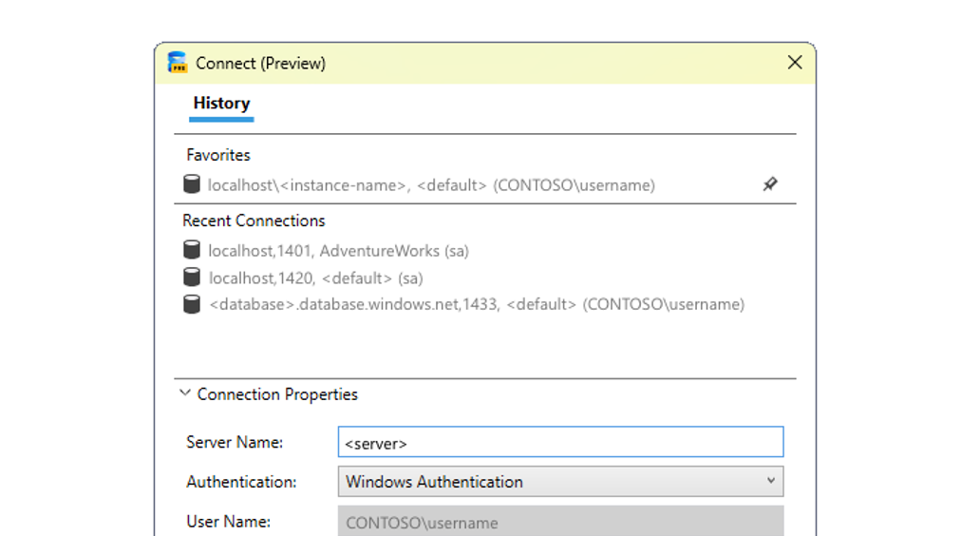Click the Favorites section heading

coord(218,155)
